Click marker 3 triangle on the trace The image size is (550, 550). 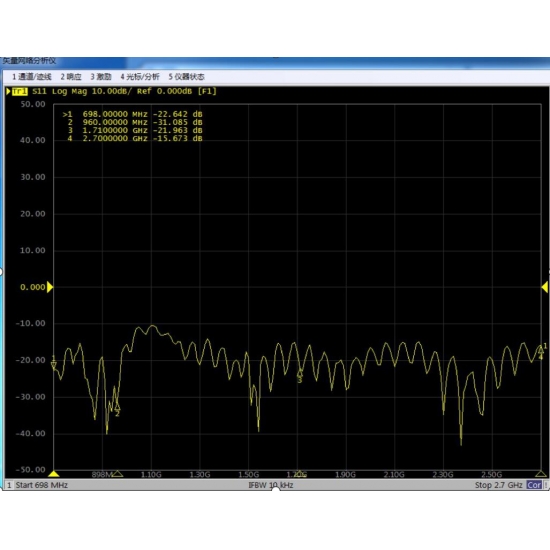tap(300, 373)
